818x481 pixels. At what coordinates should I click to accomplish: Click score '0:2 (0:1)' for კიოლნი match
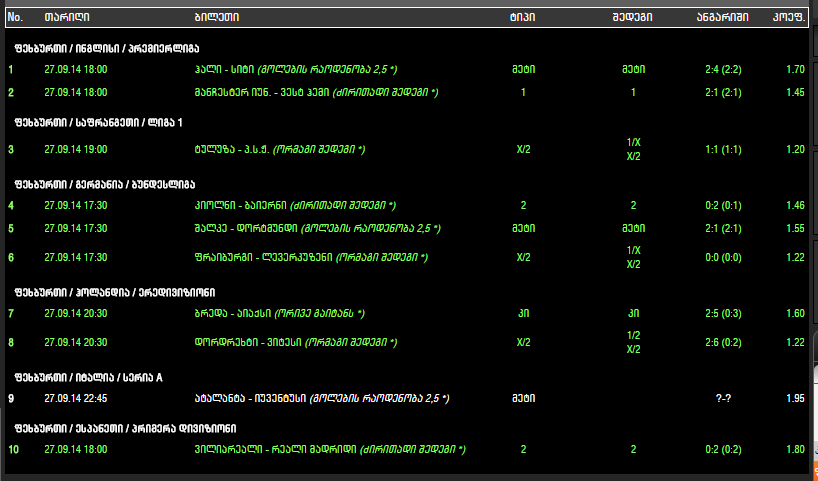723,206
